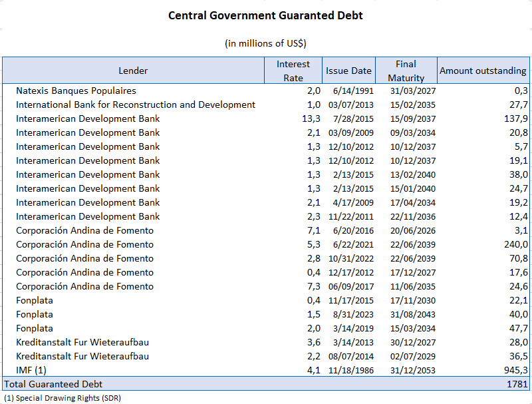Viewport: 532px width, 404px height.
Task: Select the final maturity '30/12/2027'
Action: pos(413,343)
